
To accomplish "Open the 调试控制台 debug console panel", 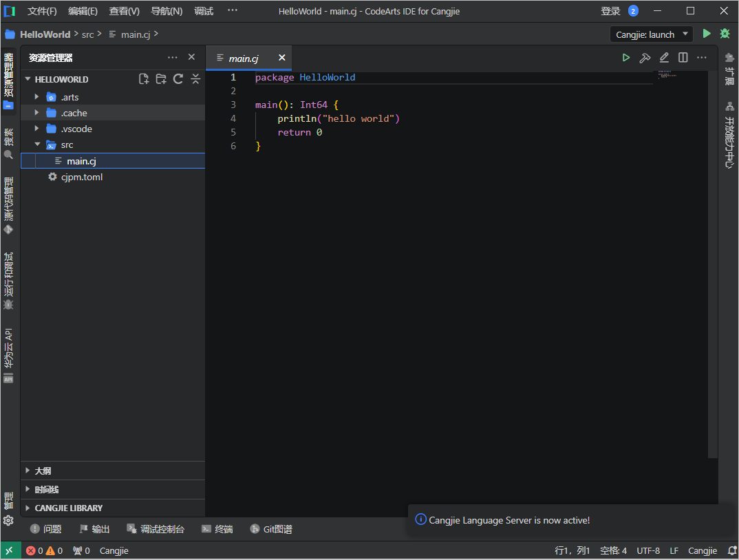I will pos(155,529).
